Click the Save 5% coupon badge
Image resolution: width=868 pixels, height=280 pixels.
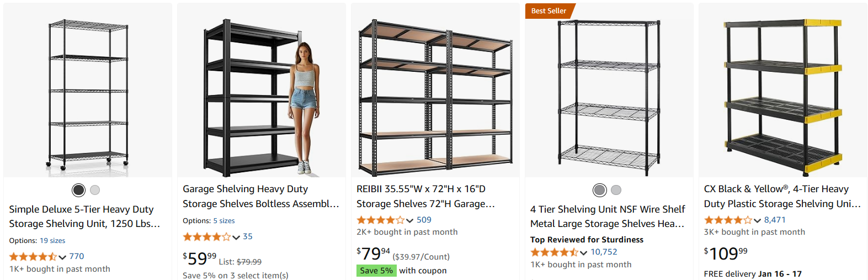[x=376, y=271]
